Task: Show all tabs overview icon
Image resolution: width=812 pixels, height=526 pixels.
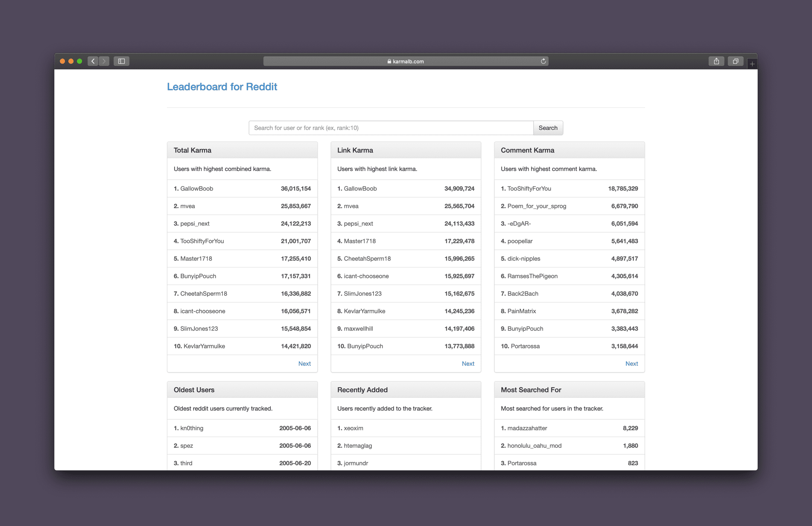Action: tap(736, 61)
